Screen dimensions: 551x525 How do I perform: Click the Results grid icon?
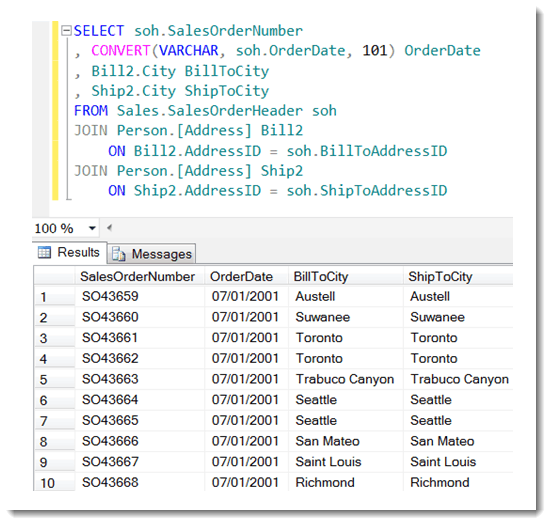pyautogui.click(x=44, y=252)
